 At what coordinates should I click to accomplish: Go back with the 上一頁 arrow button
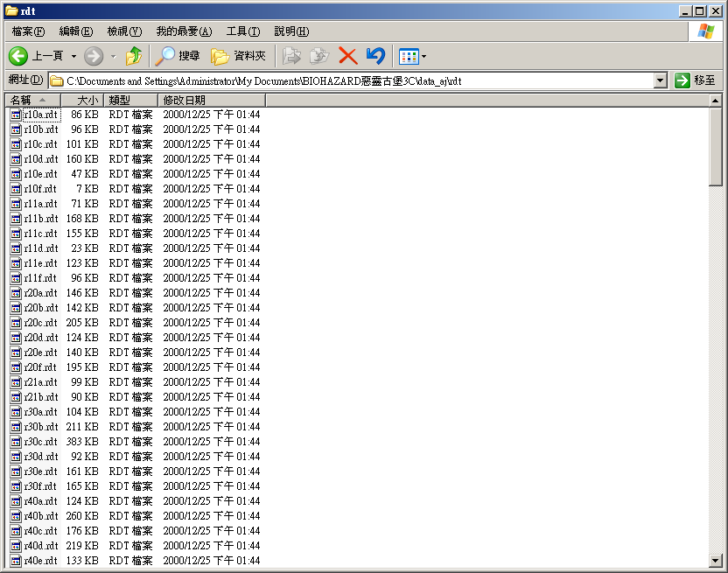[36, 56]
